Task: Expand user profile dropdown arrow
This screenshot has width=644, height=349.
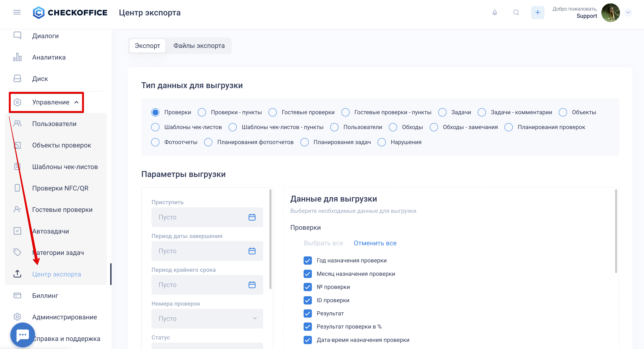Action: (x=628, y=12)
